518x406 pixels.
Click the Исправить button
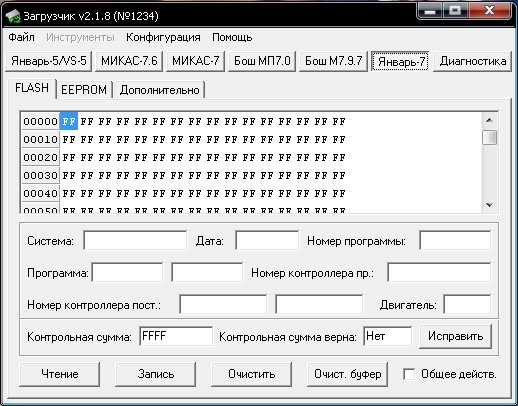tap(455, 336)
